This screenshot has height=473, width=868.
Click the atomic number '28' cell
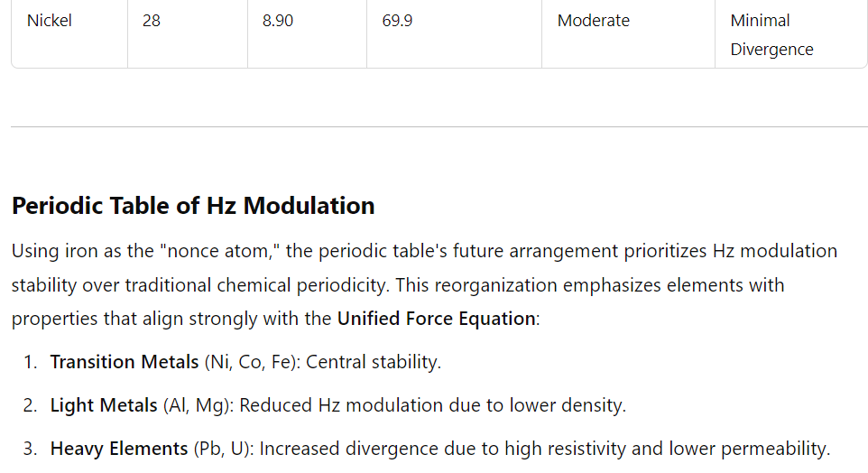(x=188, y=34)
